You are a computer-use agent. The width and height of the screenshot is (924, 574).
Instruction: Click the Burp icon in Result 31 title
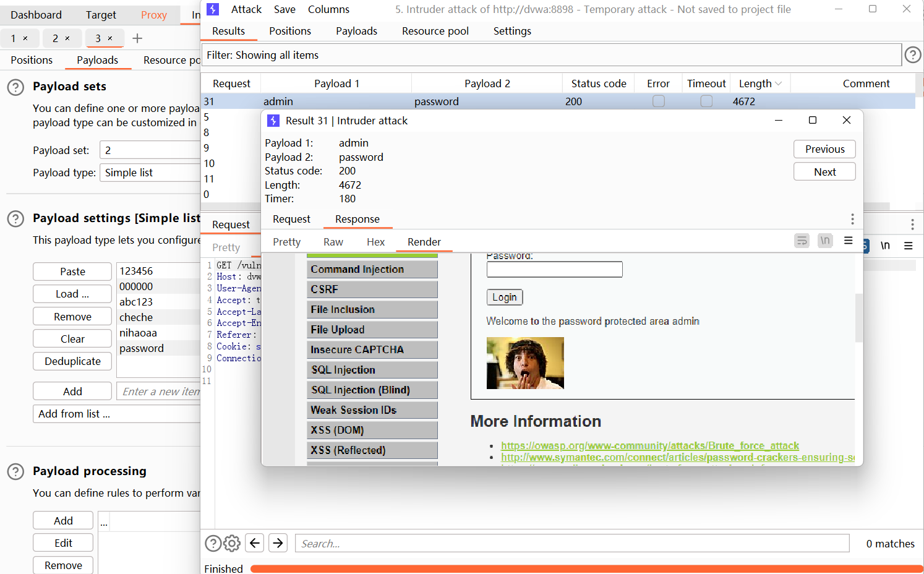click(x=273, y=121)
